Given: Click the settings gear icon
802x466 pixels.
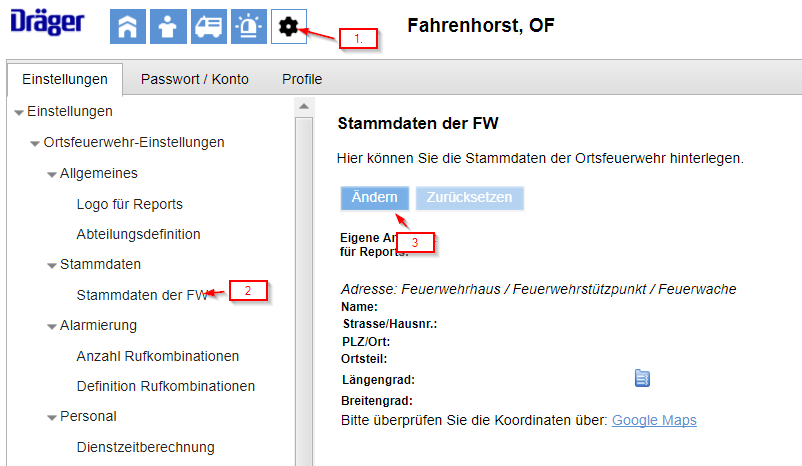Looking at the screenshot, I should tap(288, 27).
